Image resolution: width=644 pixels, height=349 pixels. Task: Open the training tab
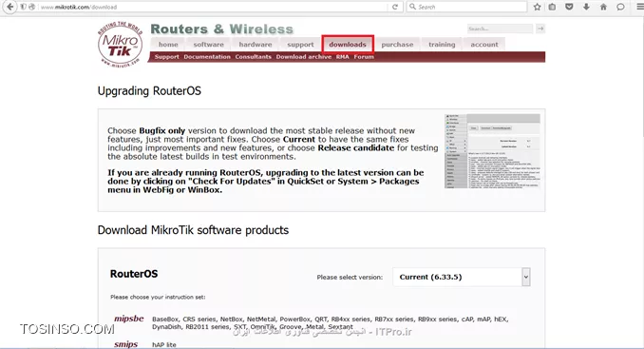(x=442, y=45)
